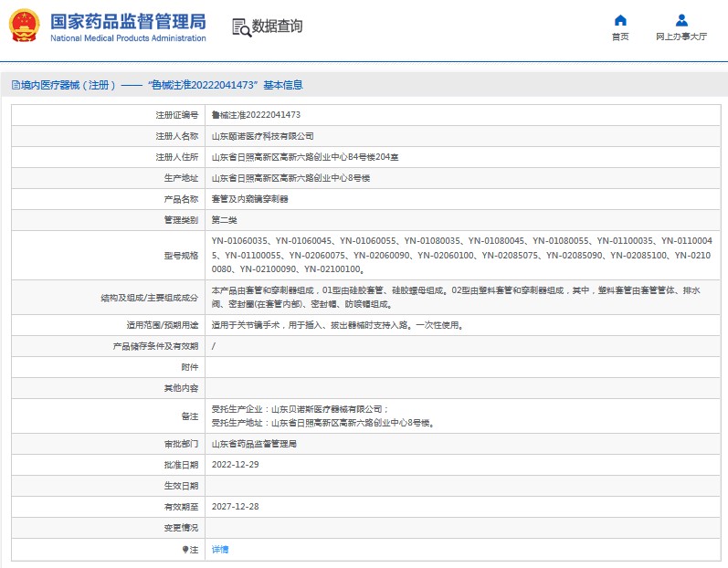Select the expiry date 2027-12-28

point(236,507)
